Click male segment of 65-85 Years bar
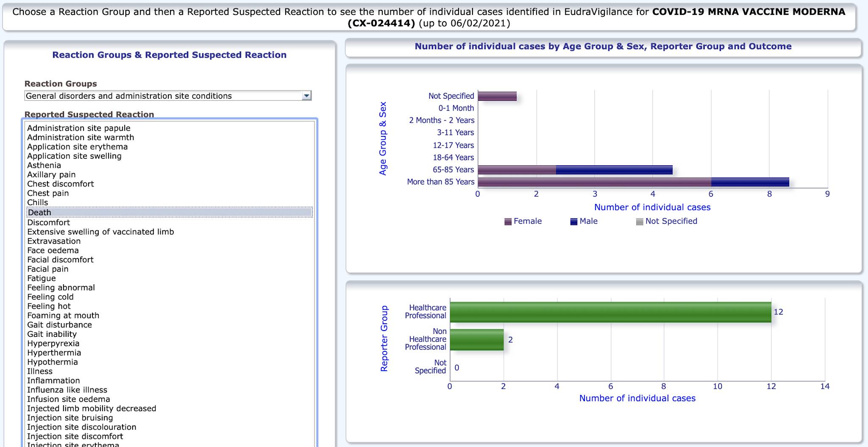Image resolution: width=868 pixels, height=447 pixels. tap(614, 170)
